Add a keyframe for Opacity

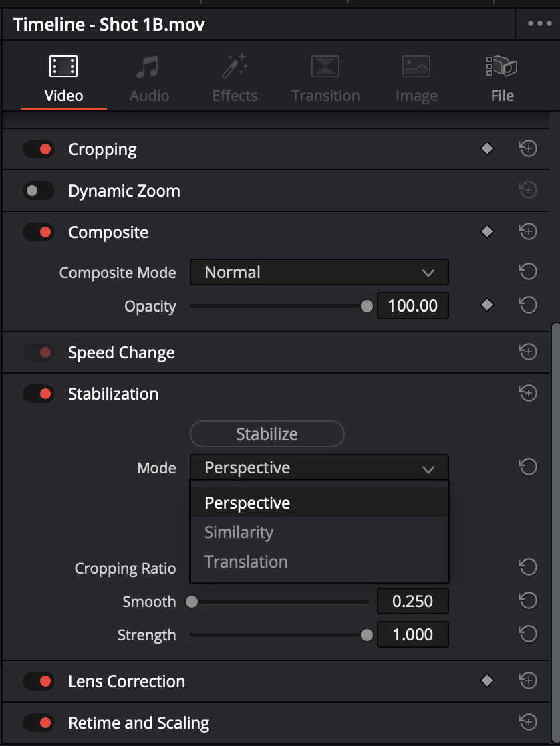click(x=486, y=305)
